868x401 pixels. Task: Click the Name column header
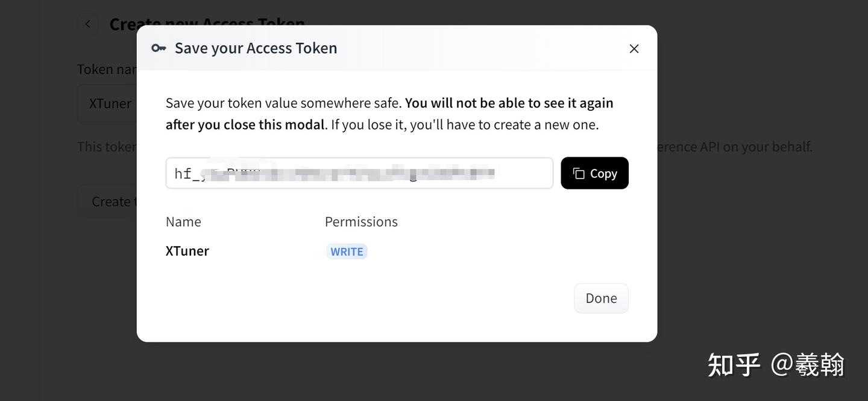(183, 222)
